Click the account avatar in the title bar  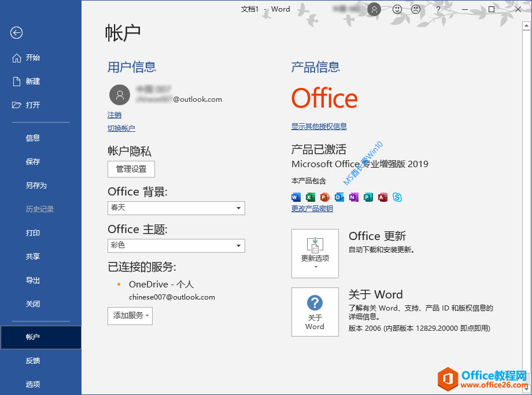[x=374, y=9]
